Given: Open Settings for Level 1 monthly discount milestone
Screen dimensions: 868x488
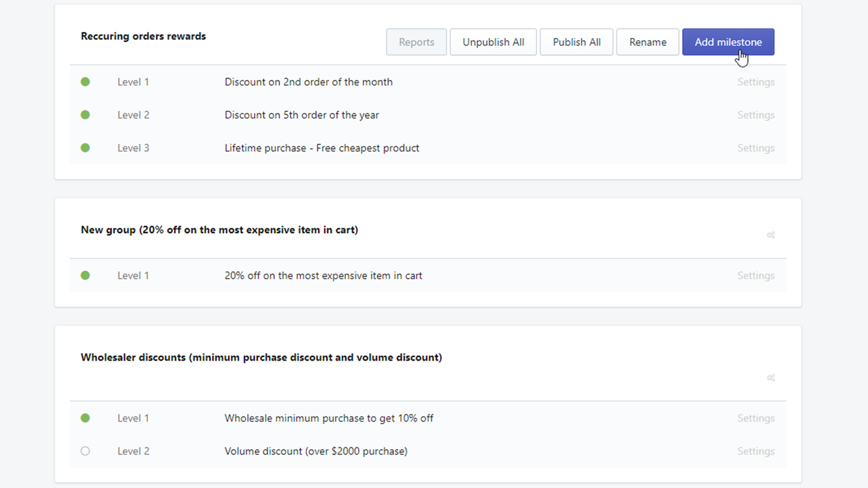Looking at the screenshot, I should tap(755, 81).
